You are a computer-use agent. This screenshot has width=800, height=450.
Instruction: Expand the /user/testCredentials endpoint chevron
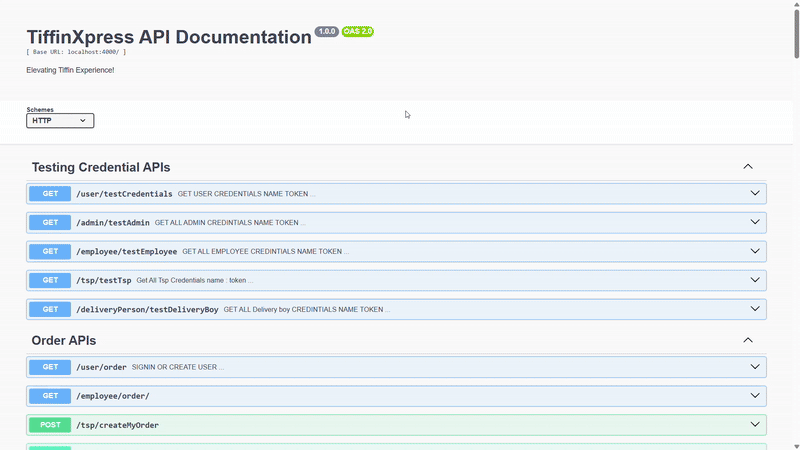tap(755, 193)
